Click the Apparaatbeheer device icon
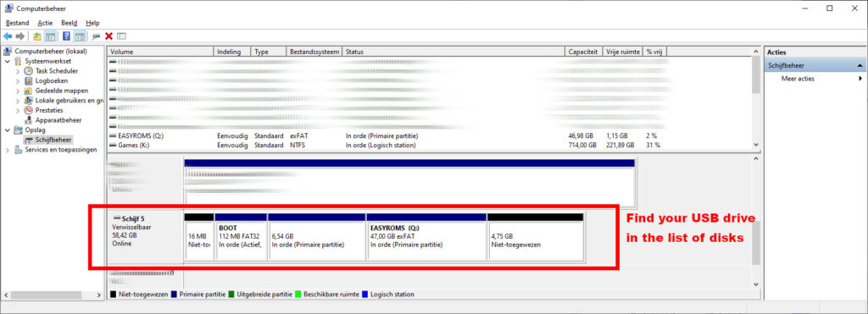Image resolution: width=868 pixels, height=314 pixels. pos(29,120)
